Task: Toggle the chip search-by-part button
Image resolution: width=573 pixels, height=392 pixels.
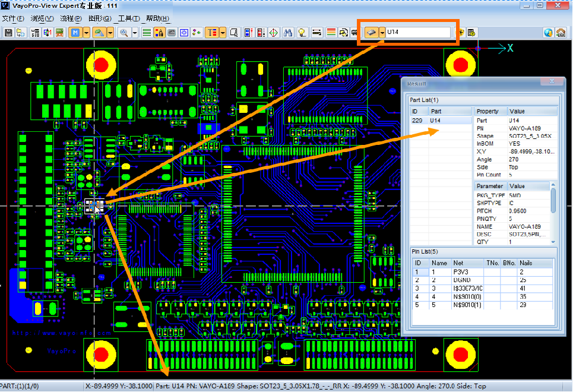Action: click(371, 33)
